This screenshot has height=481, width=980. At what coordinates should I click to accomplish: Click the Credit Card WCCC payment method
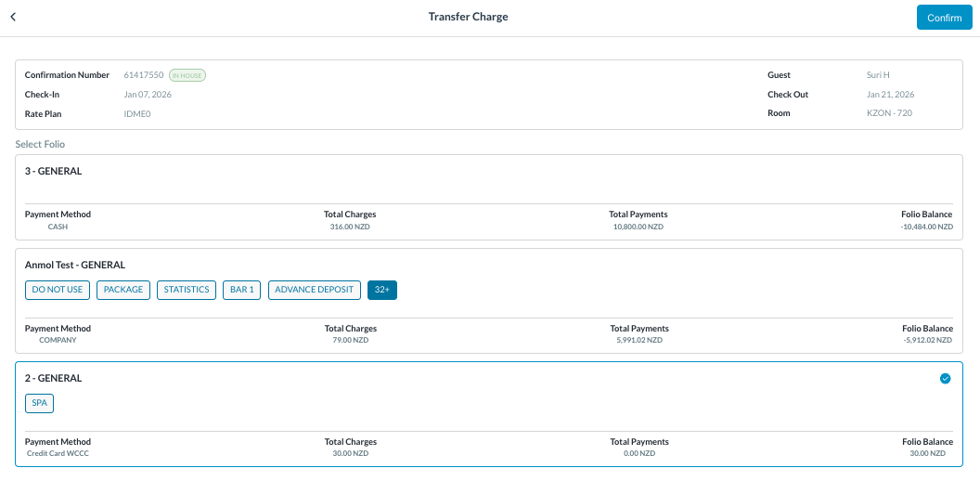pos(58,453)
